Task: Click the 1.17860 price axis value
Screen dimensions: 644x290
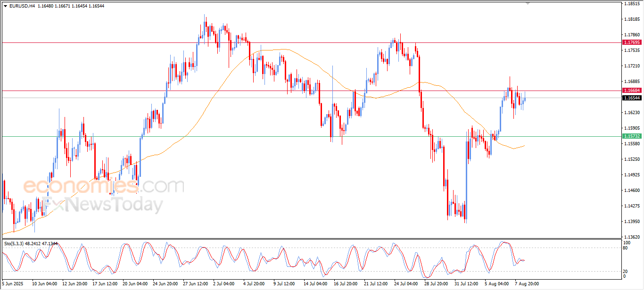Action: click(x=631, y=35)
